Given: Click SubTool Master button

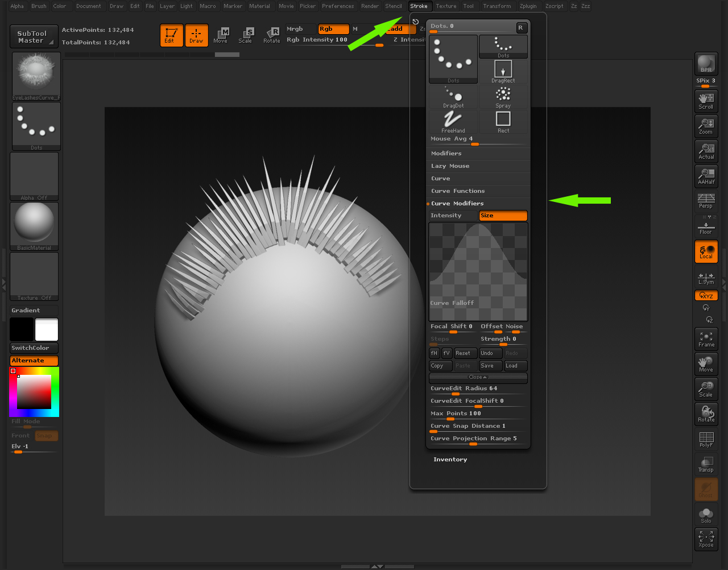Looking at the screenshot, I should click(x=34, y=37).
